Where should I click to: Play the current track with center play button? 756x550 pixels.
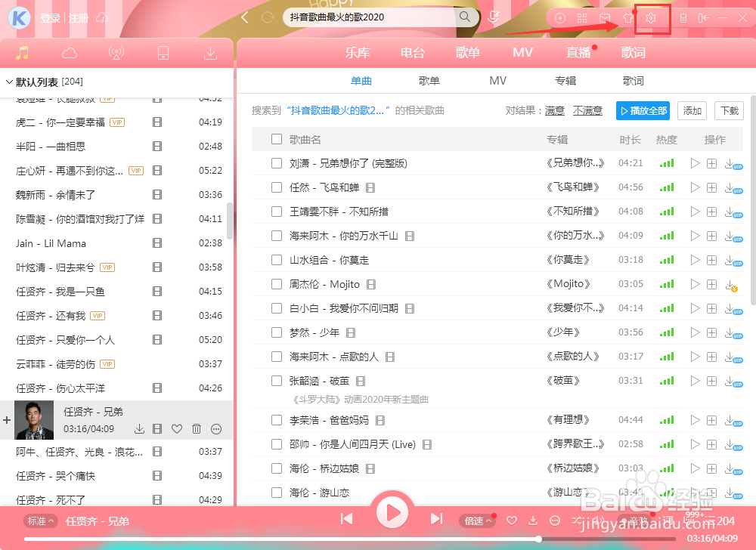[x=392, y=513]
